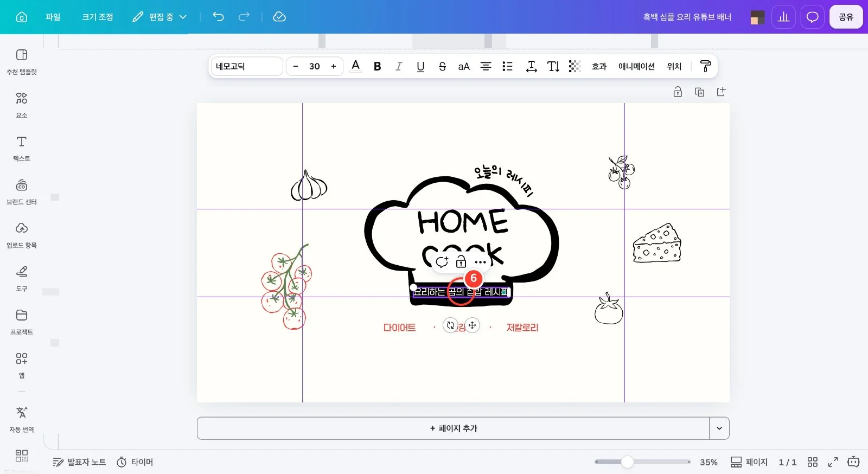
Task: Open the analytics chart icon
Action: [783, 17]
